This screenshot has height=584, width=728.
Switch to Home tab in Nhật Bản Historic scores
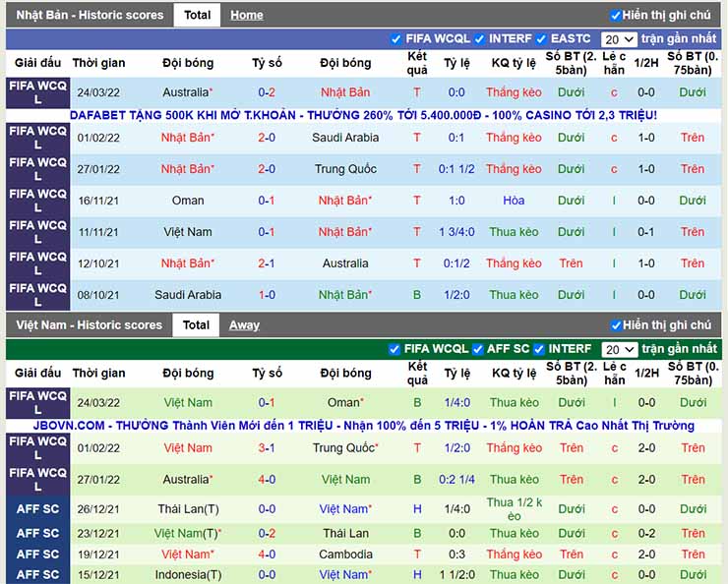click(247, 16)
